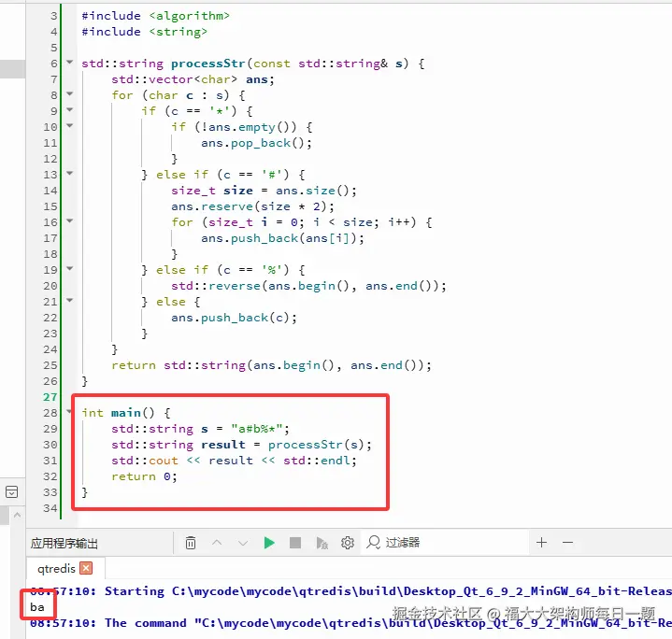Click the string literal "a#b%*"
This screenshot has height=639, width=672.
(x=256, y=428)
